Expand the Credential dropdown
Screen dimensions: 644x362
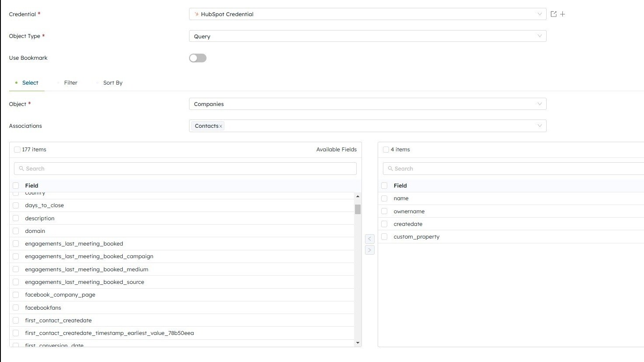click(x=539, y=14)
